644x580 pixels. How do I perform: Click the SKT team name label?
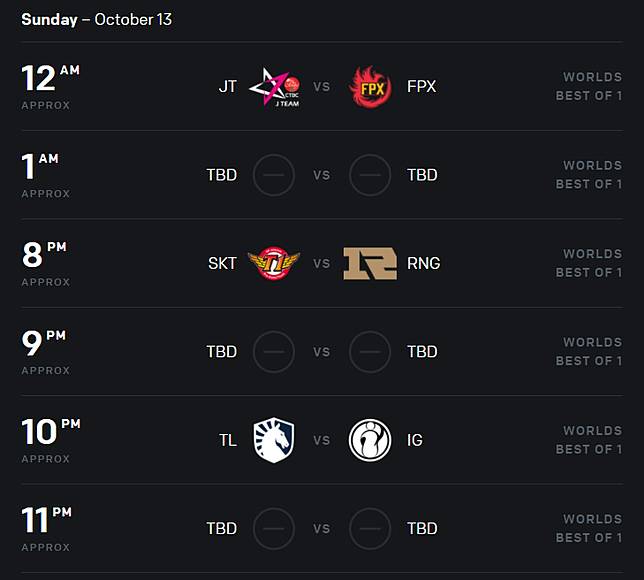click(222, 263)
